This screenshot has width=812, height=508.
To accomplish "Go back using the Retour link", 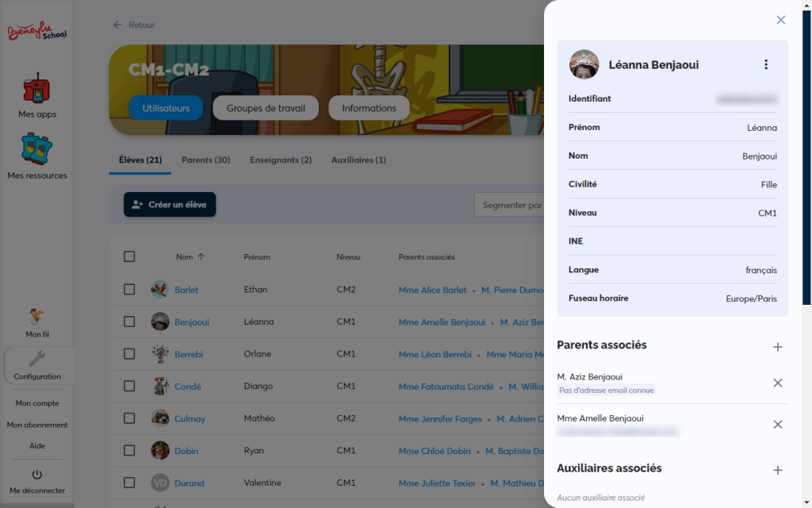I will 134,25.
